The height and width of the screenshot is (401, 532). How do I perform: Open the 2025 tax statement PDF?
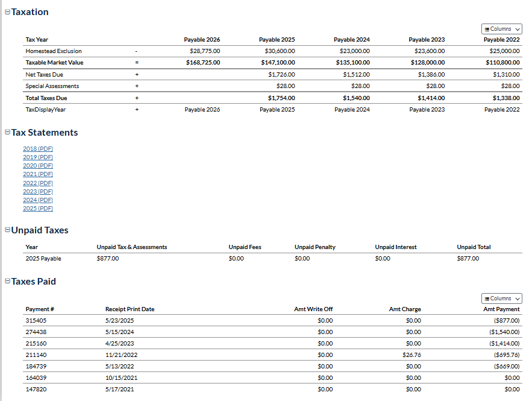pyautogui.click(x=38, y=209)
